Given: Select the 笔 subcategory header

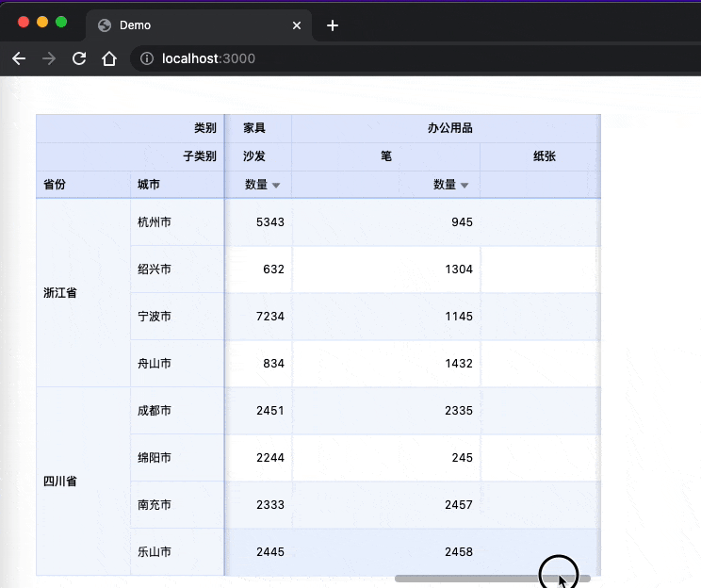Looking at the screenshot, I should click(385, 156).
